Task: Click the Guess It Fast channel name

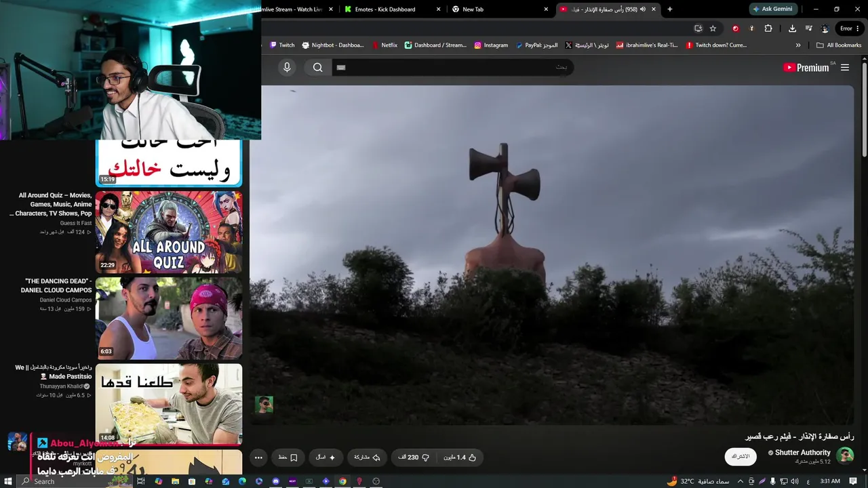Action: (x=76, y=223)
